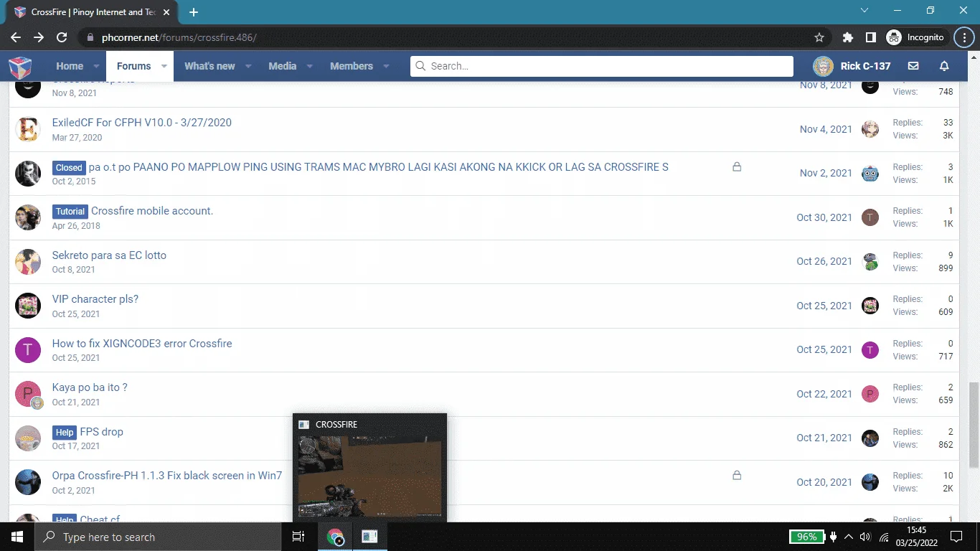Reload the phcorner.net page
This screenshot has width=980, height=551.
(x=62, y=37)
